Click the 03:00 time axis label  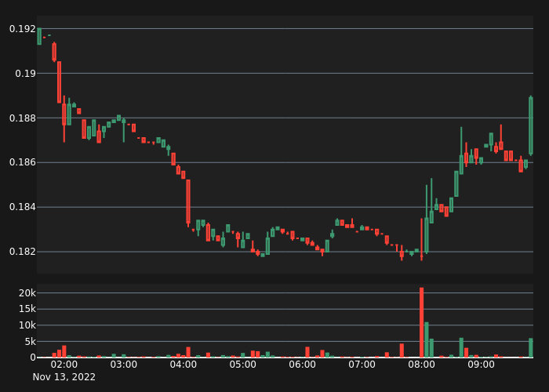(x=124, y=365)
